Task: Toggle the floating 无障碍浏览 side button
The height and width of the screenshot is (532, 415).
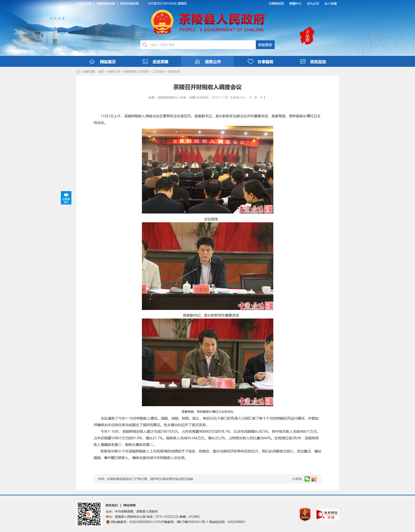Action: 66,198
